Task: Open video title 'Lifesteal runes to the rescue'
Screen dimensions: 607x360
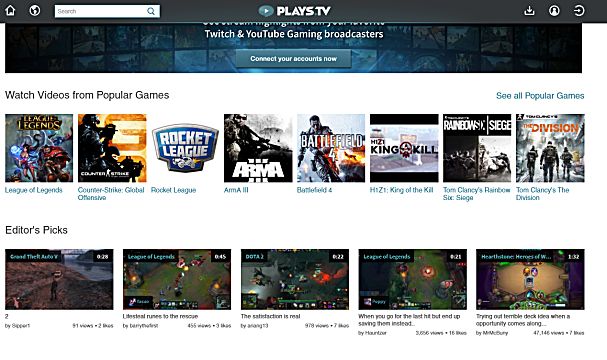Action: 160,316
